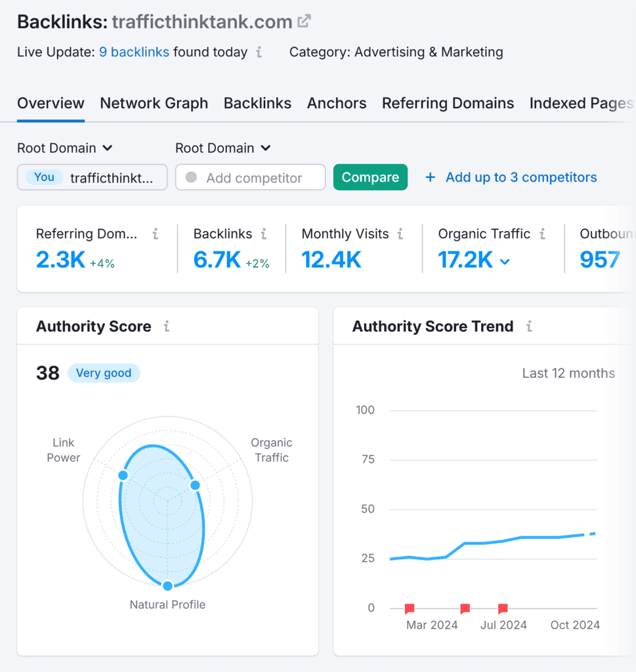Click info icon next to Backlinks metric
Viewport: 636px width, 672px height.
coord(264,234)
